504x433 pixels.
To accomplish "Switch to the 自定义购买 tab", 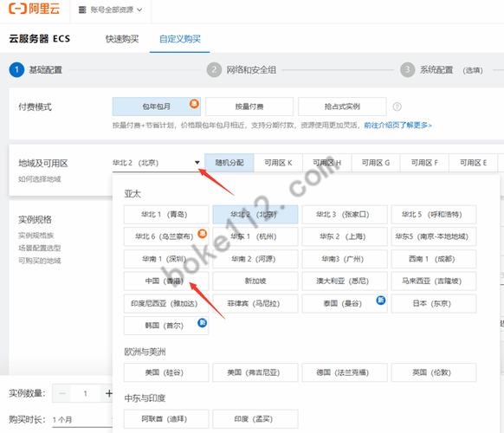I will 179,39.
